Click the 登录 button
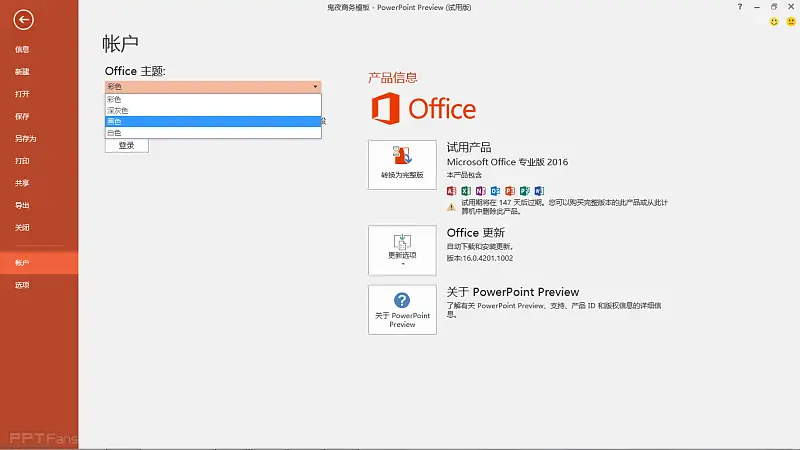This screenshot has width=800, height=450. (127, 146)
